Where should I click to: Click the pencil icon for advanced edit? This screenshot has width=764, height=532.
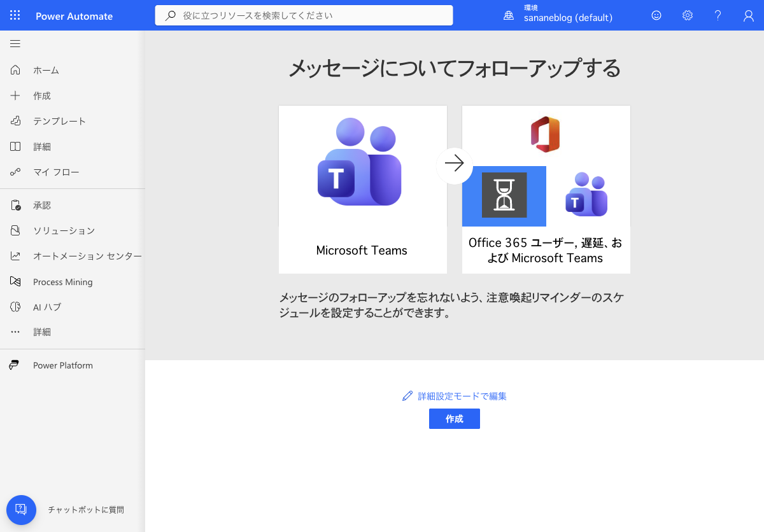pos(407,396)
